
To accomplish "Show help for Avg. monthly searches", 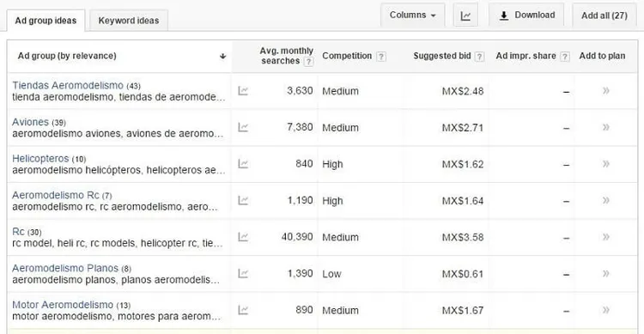I will (308, 62).
